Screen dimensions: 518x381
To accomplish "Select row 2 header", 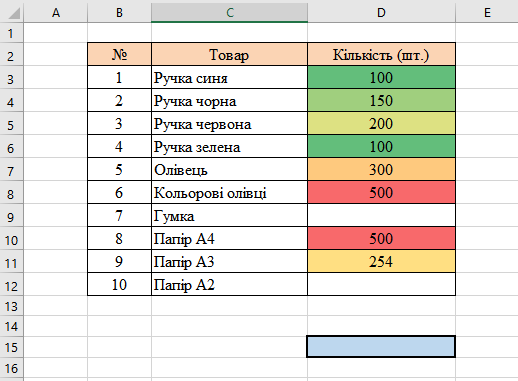I will point(12,55).
